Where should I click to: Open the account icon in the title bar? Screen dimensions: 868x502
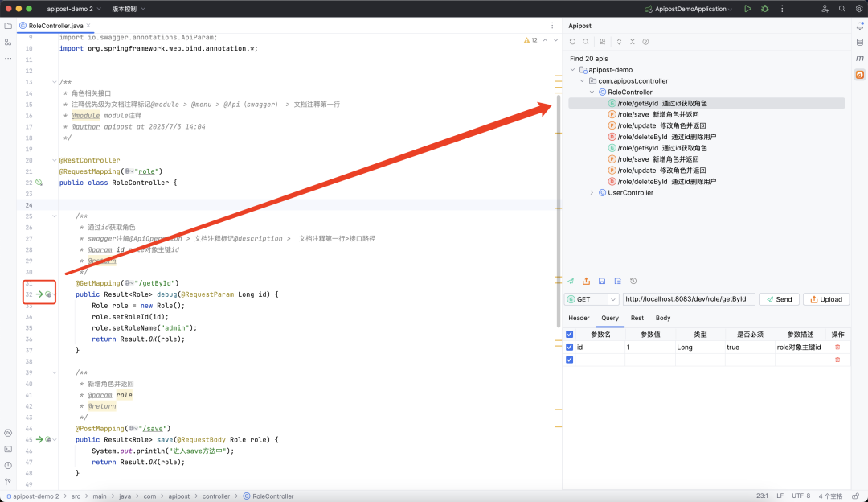[x=825, y=9]
